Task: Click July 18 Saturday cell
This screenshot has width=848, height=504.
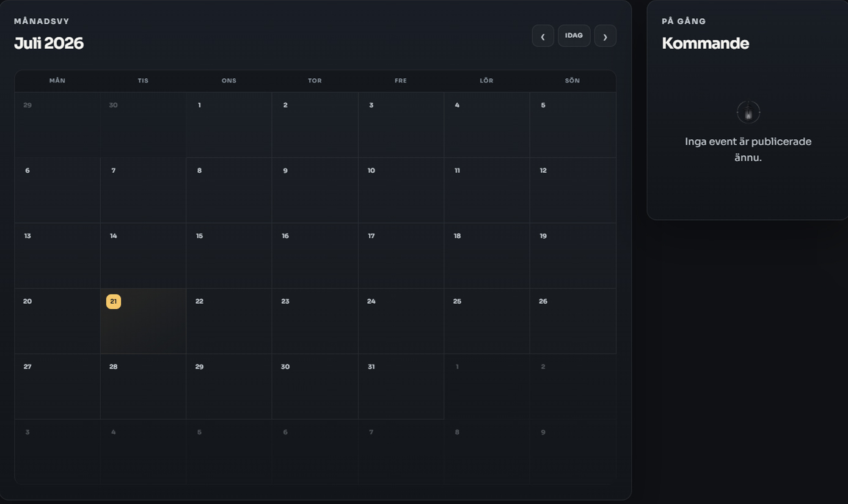Action: tap(487, 255)
